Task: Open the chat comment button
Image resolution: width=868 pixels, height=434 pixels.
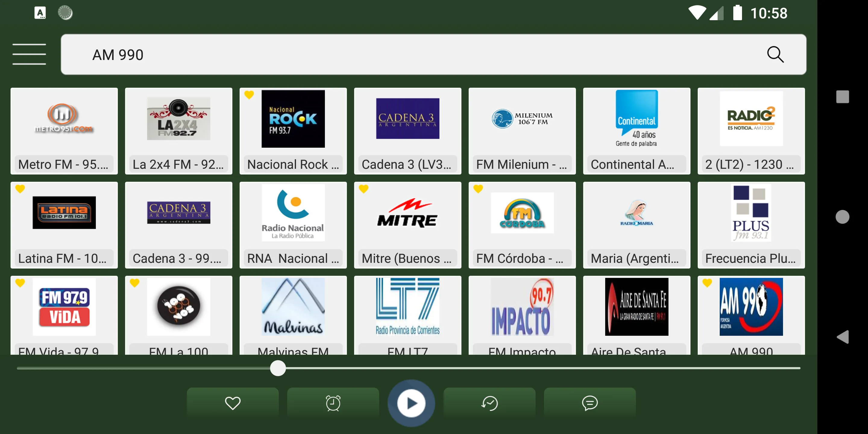Action: pyautogui.click(x=590, y=403)
